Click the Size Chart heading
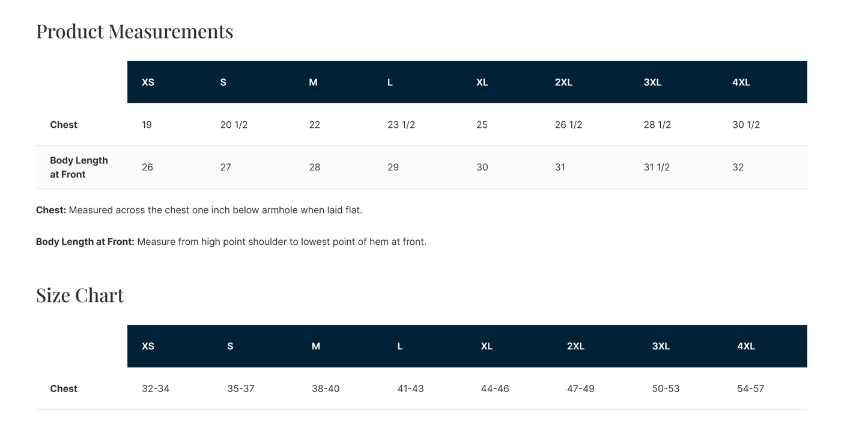Image resolution: width=868 pixels, height=437 pixels. tap(80, 295)
